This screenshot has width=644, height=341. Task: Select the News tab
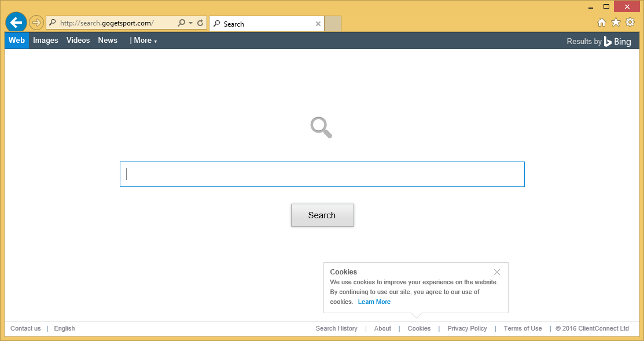coord(108,41)
